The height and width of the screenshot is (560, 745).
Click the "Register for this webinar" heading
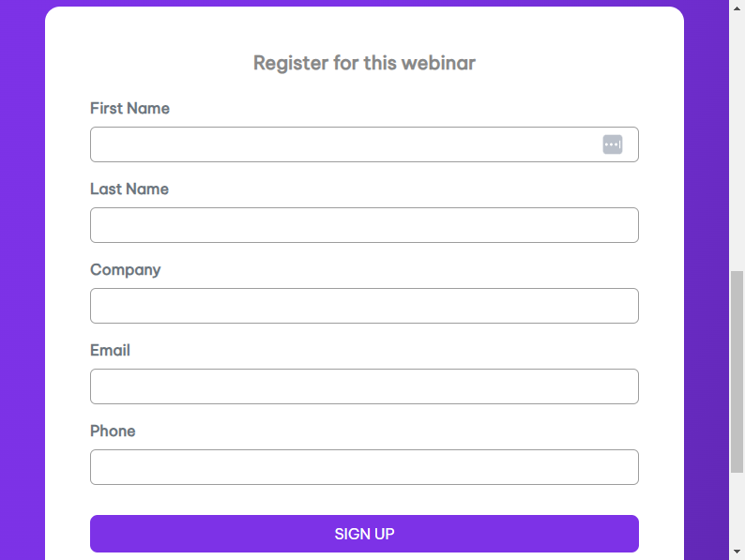[x=364, y=63]
